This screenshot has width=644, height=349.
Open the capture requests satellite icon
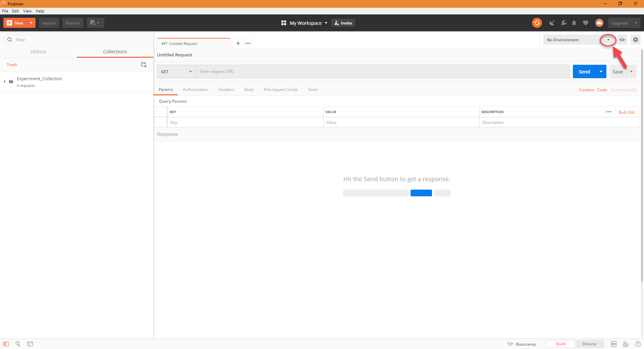tap(552, 23)
